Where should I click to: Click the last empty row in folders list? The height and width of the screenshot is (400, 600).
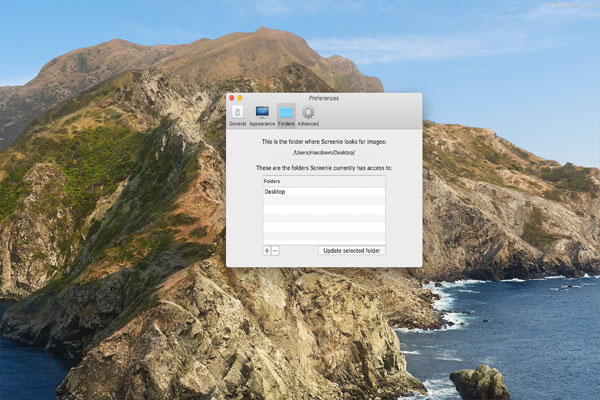click(324, 239)
